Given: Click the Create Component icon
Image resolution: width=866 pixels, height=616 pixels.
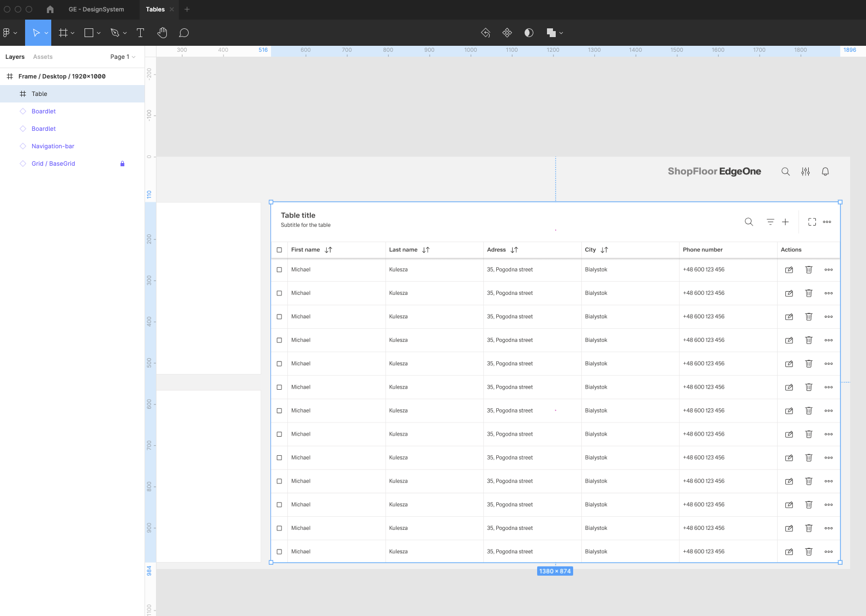Looking at the screenshot, I should (507, 33).
